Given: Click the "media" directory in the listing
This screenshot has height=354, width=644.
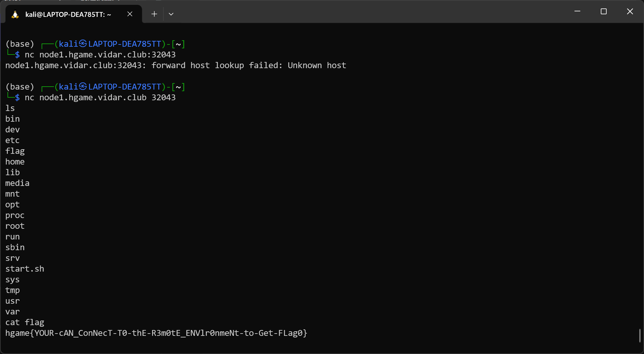Looking at the screenshot, I should (17, 183).
